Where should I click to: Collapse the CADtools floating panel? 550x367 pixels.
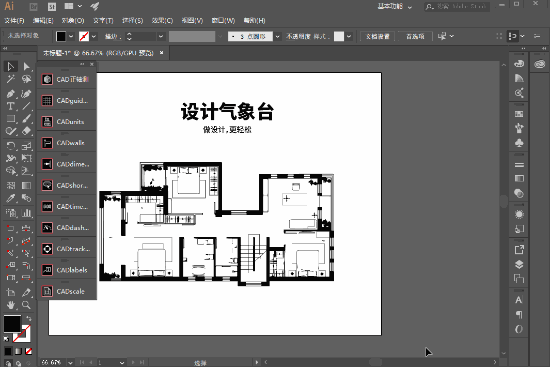82,64
